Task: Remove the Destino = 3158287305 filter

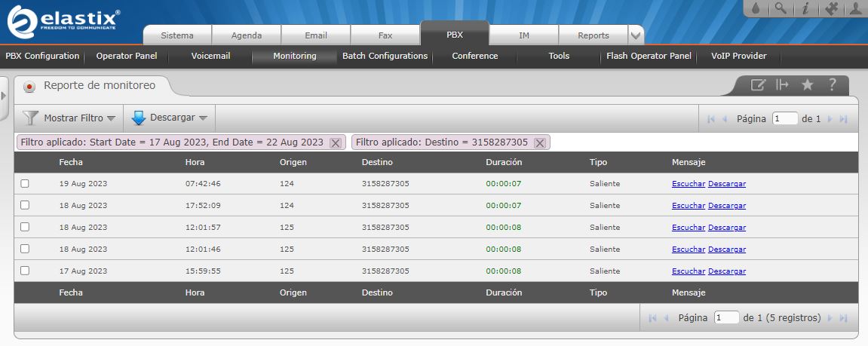Action: 540,142
